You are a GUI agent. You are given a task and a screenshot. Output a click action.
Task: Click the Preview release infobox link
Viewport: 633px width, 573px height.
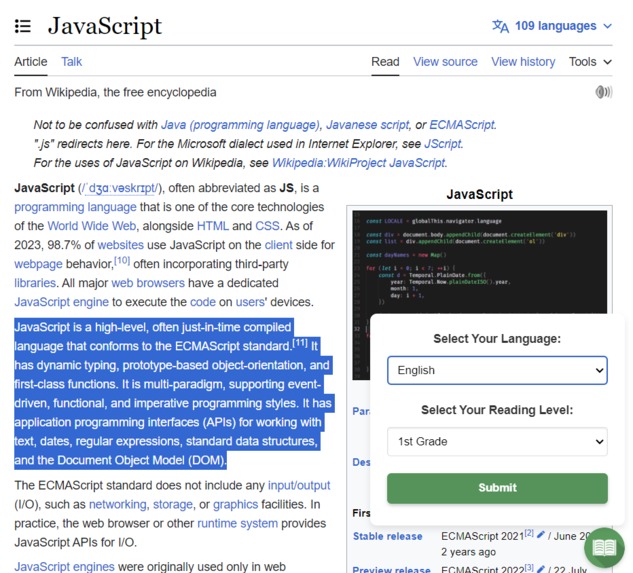pyautogui.click(x=391, y=569)
